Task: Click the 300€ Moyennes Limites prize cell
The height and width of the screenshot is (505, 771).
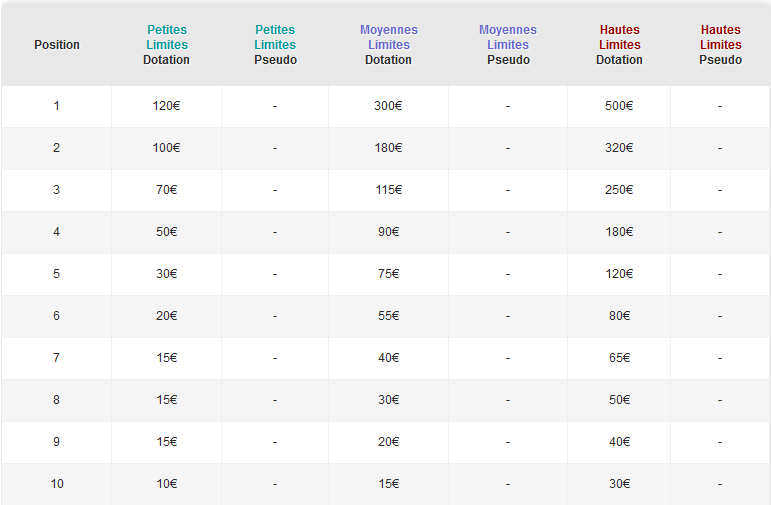Action: pos(388,106)
